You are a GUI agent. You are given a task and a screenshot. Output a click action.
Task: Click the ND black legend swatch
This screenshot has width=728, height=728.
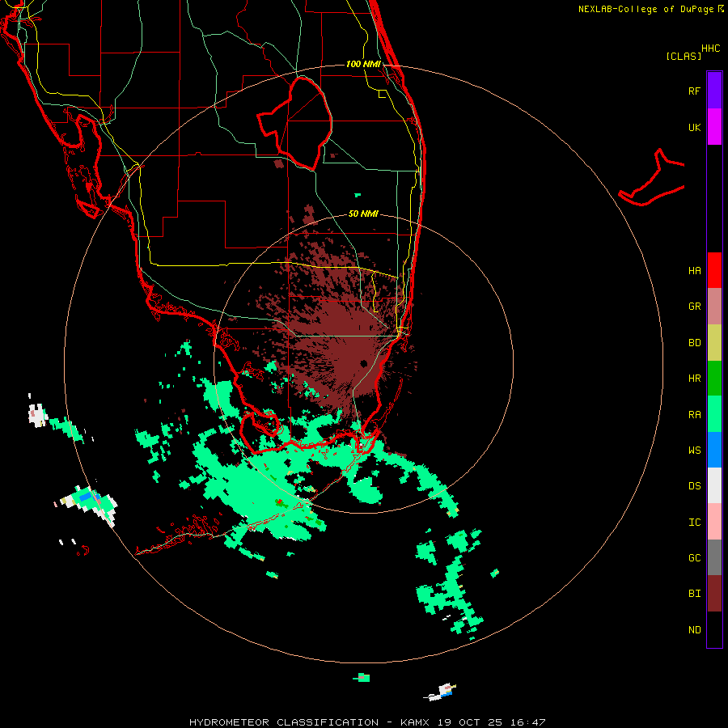714,629
